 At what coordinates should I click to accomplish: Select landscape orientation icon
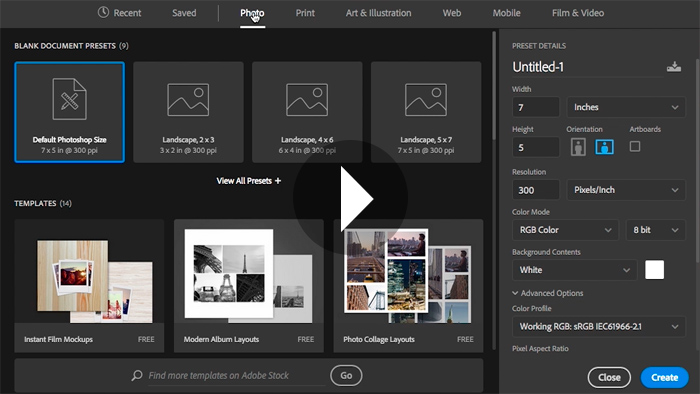(604, 147)
